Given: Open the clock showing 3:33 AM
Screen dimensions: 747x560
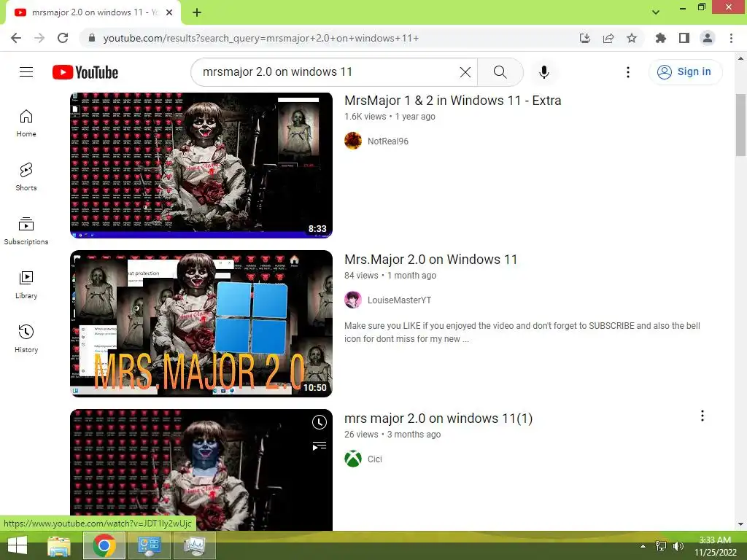Looking at the screenshot, I should point(715,546).
